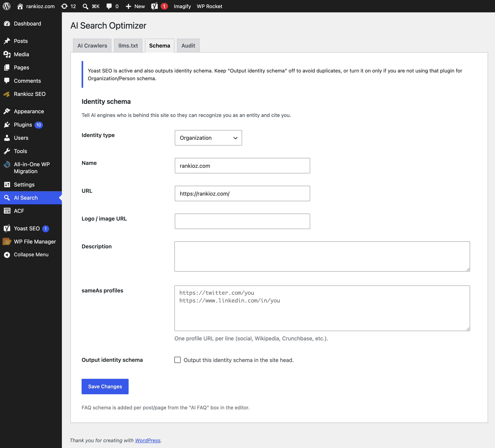Viewport: 495px width, 448px height.
Task: Switch to the llms.txt tab
Action: click(x=128, y=45)
